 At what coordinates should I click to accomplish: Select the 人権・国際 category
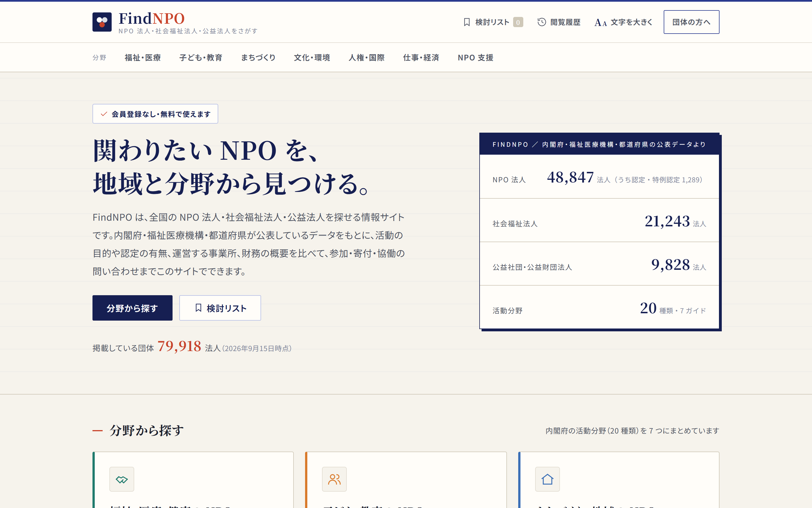pos(367,58)
